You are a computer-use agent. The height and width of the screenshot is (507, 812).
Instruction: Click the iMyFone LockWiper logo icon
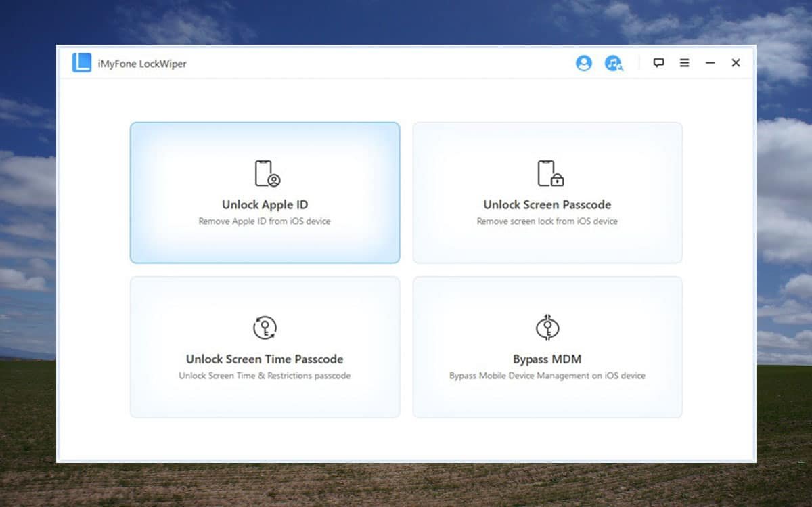tap(82, 63)
